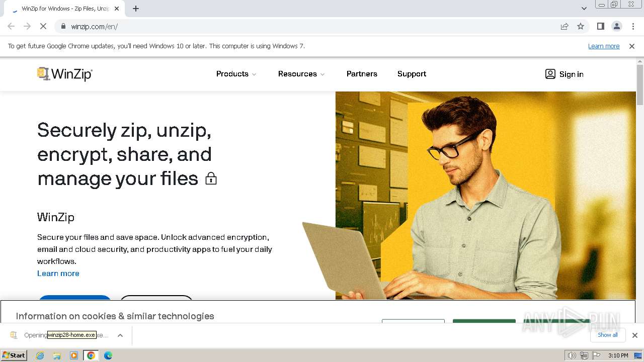Viewport: 644px width, 362px height.
Task: Open a new tab
Action: point(136,9)
